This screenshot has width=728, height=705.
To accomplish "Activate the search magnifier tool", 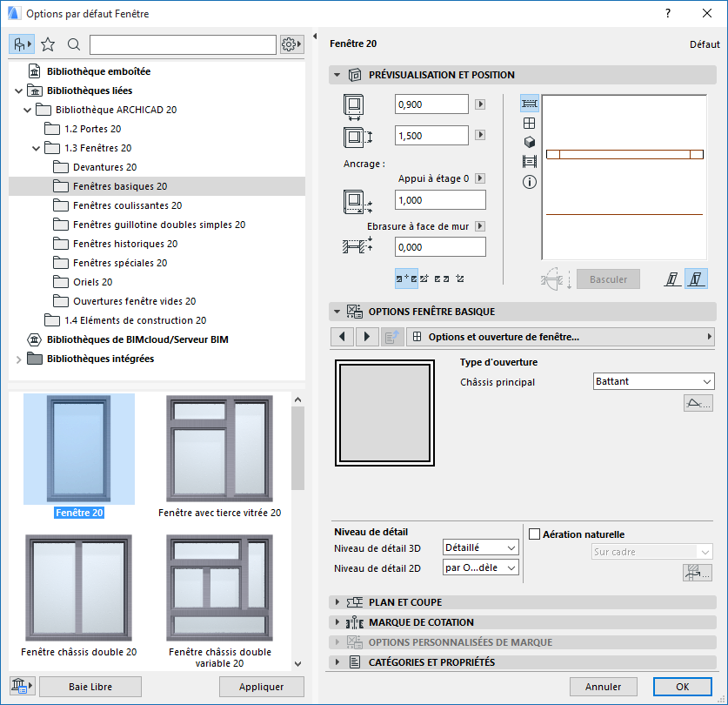I will [73, 43].
